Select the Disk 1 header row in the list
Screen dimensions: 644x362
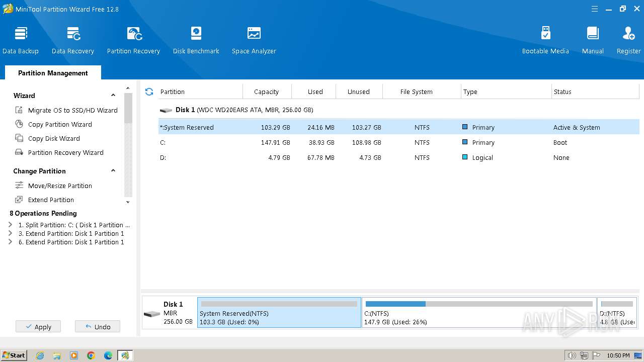click(x=398, y=110)
